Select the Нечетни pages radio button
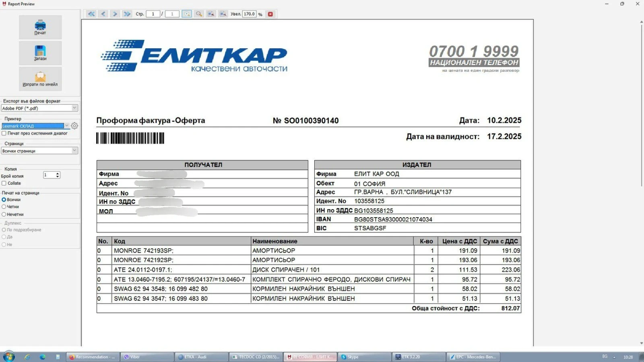The height and width of the screenshot is (362, 644). [4, 214]
